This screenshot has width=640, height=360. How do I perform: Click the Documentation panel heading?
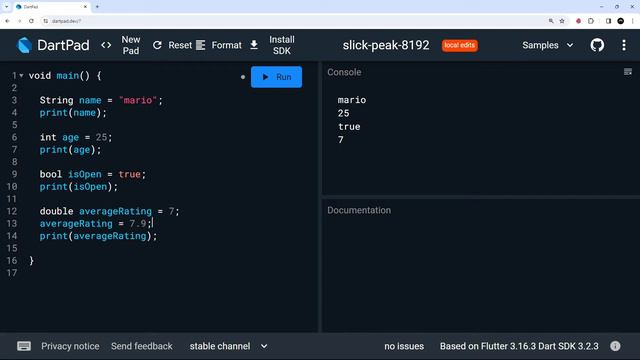tap(359, 210)
